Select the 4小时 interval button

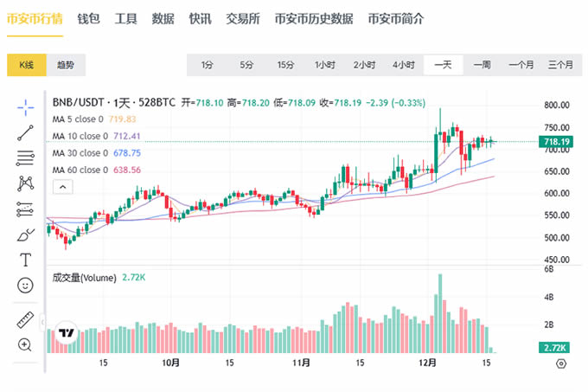click(403, 65)
